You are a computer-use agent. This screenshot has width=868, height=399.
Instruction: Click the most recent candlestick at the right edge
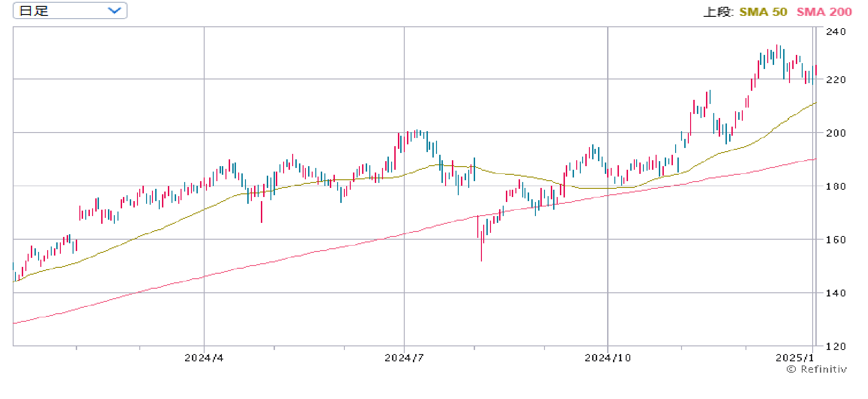[815, 70]
